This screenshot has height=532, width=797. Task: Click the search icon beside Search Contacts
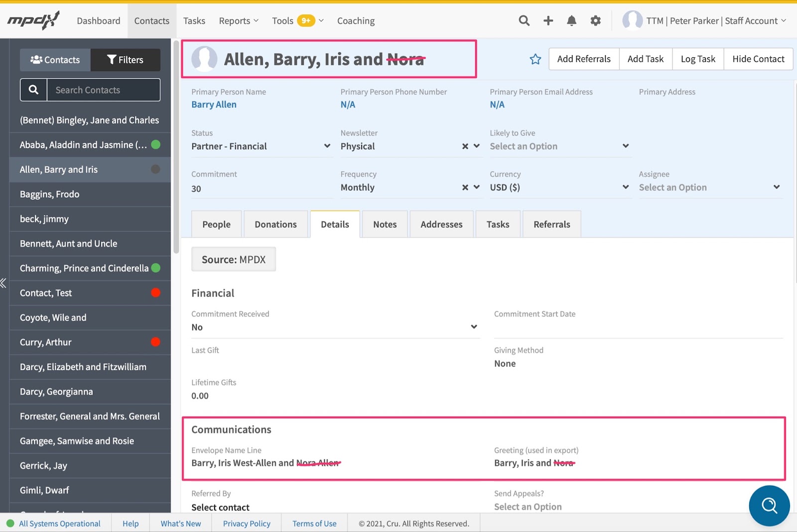(x=33, y=90)
